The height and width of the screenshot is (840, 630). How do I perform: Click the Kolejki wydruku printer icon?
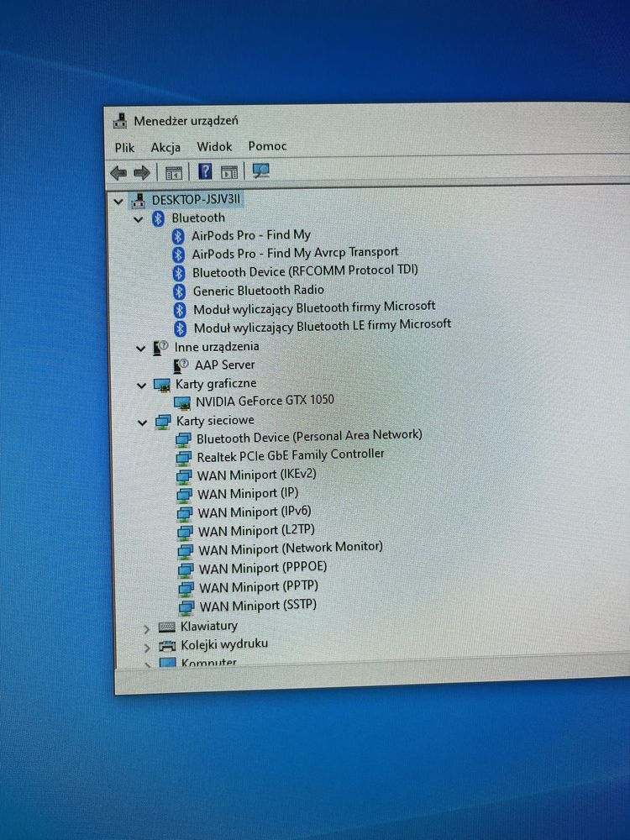click(167, 646)
